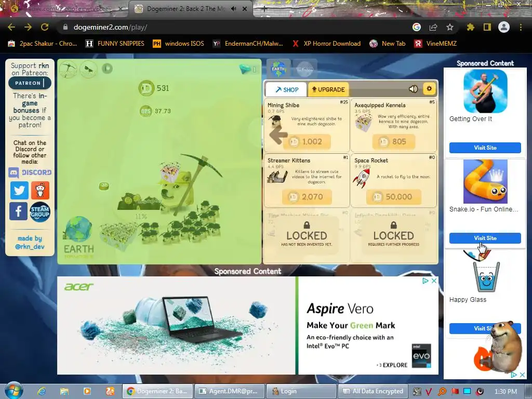The height and width of the screenshot is (399, 532).
Task: Open the windows ISOS bookmark
Action: (179, 44)
